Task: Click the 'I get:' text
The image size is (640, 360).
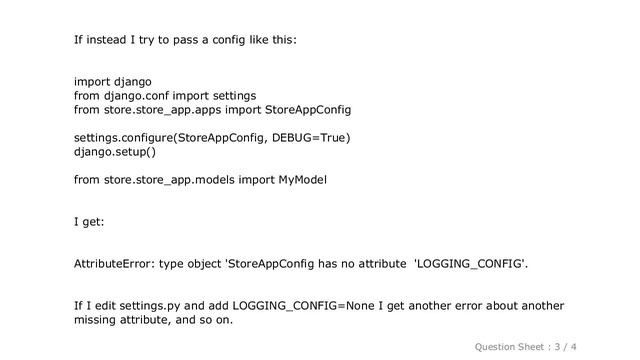Action: 89,222
